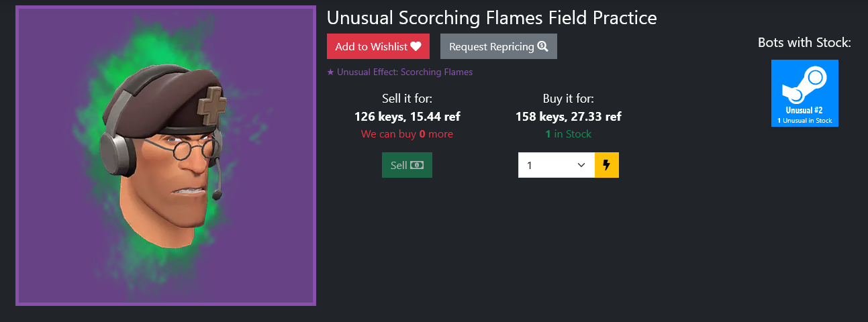Add this item to the wishlist
868x322 pixels.
(378, 46)
